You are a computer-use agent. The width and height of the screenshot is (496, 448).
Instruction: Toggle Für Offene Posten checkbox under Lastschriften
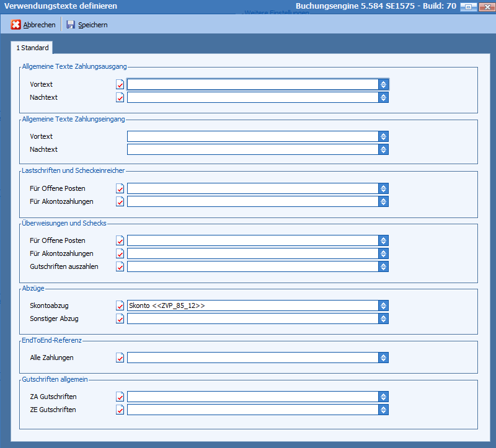pos(120,188)
